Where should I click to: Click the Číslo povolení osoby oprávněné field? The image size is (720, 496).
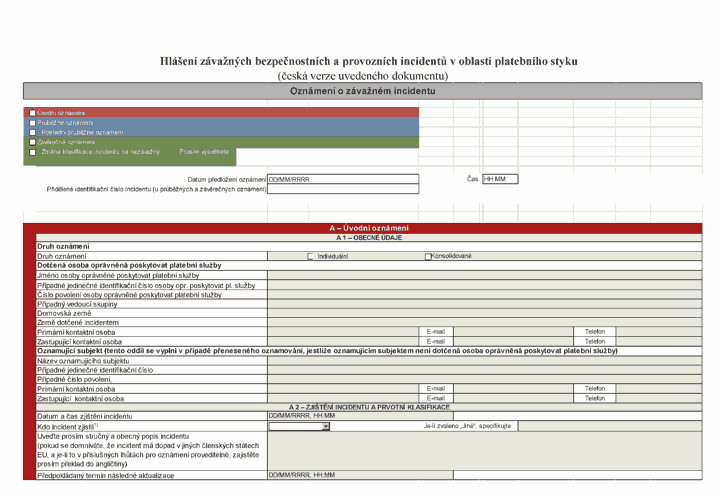[x=484, y=294]
